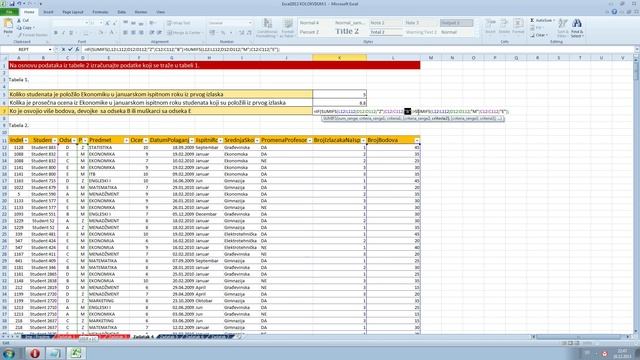
Task: Click the Decrease Indent icon
Action: (x=151, y=33)
